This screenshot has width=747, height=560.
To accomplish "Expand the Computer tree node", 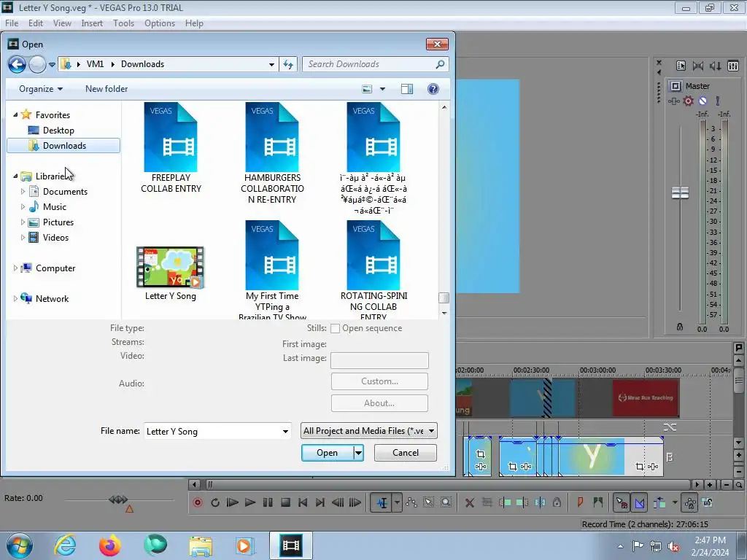I will 15,268.
